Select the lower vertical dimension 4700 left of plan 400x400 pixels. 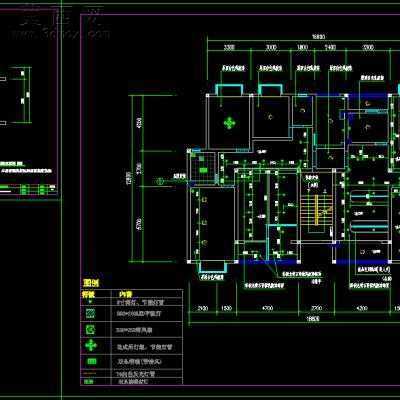[x=139, y=224]
